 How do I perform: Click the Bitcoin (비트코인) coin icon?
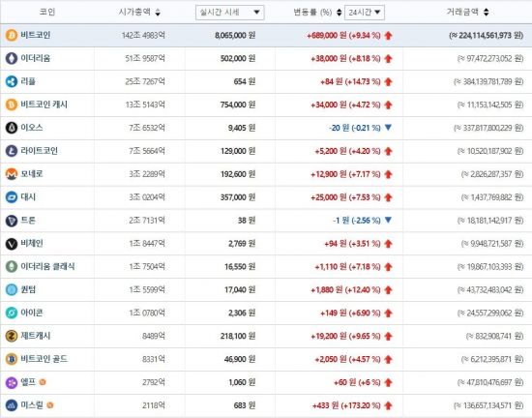[12, 35]
